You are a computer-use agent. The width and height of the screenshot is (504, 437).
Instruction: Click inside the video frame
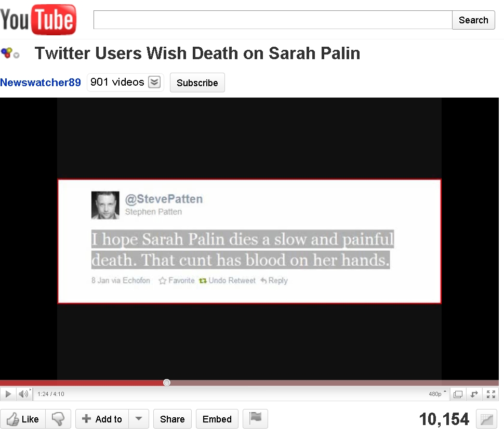pos(249,239)
